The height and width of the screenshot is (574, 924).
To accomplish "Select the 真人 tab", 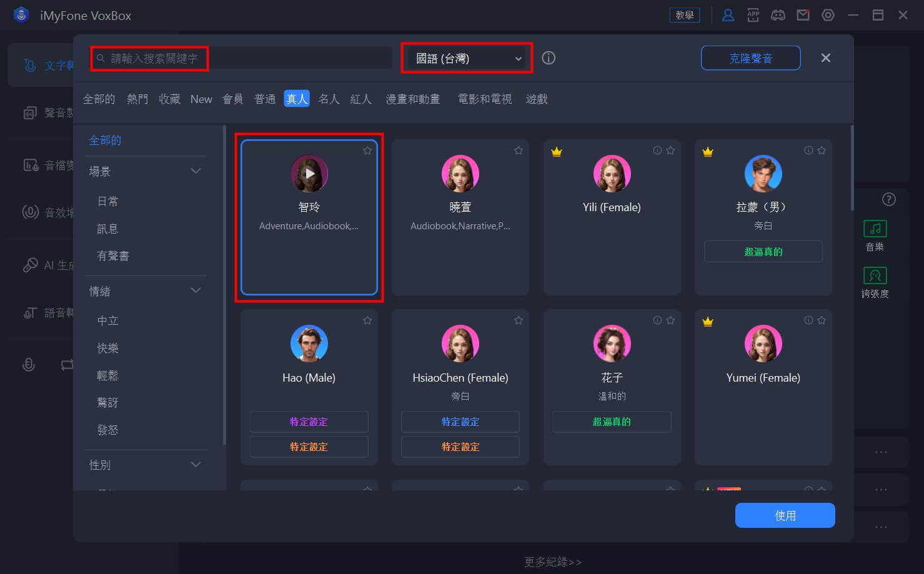I will coord(297,99).
